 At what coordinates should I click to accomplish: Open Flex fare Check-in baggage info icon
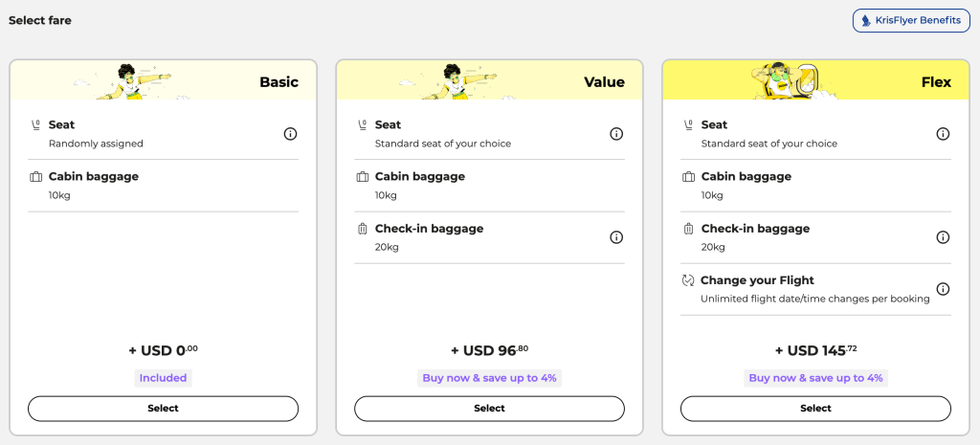(943, 237)
